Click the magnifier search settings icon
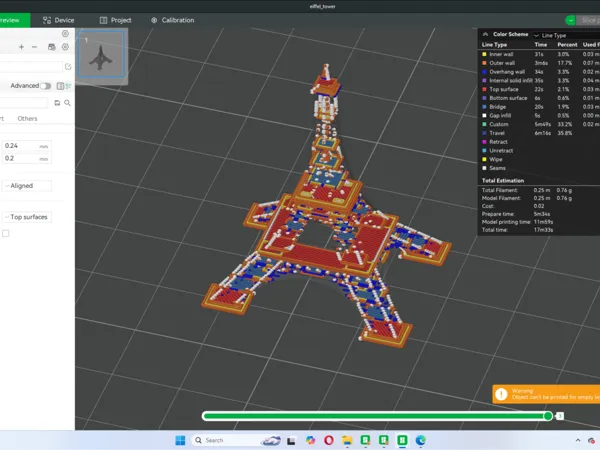600x450 pixels. (67, 103)
